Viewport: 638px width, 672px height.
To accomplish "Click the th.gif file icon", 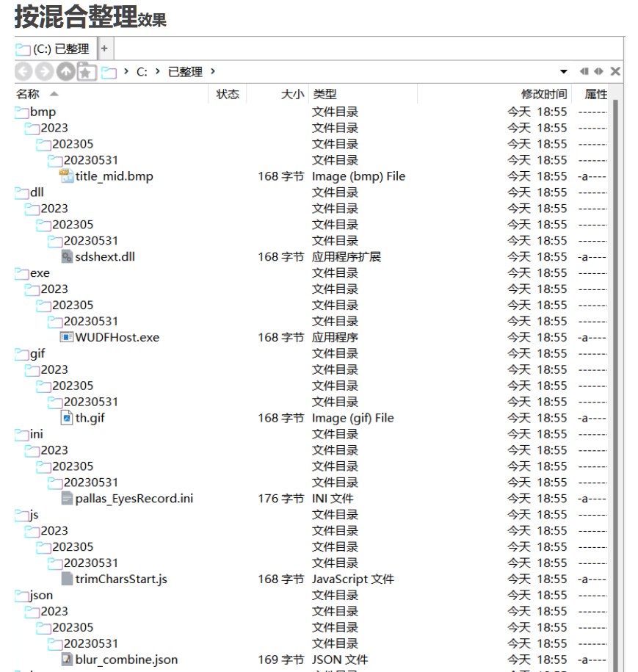I will [67, 418].
